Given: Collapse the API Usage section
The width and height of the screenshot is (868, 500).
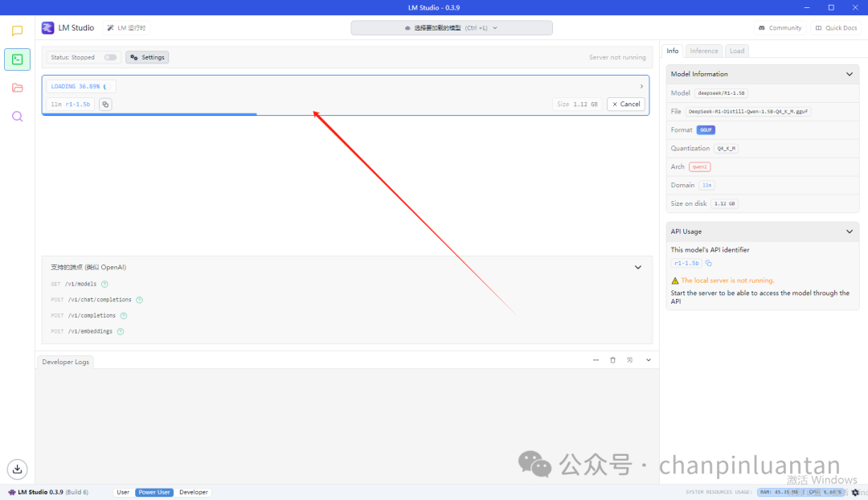Looking at the screenshot, I should (850, 232).
